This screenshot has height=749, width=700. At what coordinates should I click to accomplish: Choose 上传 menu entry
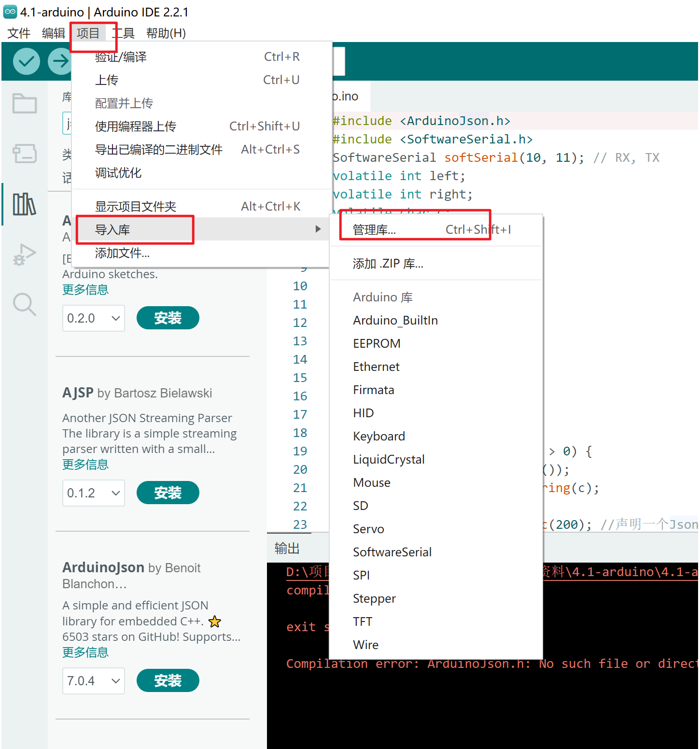[x=202, y=80]
